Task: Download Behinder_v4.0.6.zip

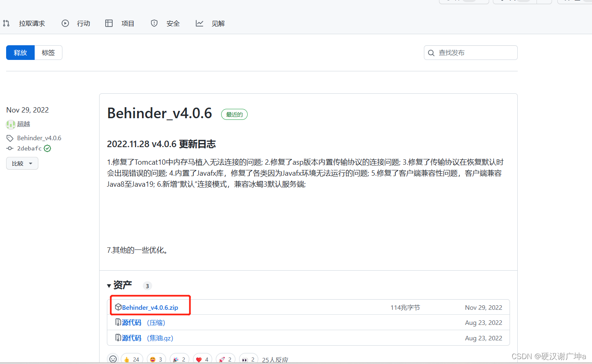Action: (150, 307)
